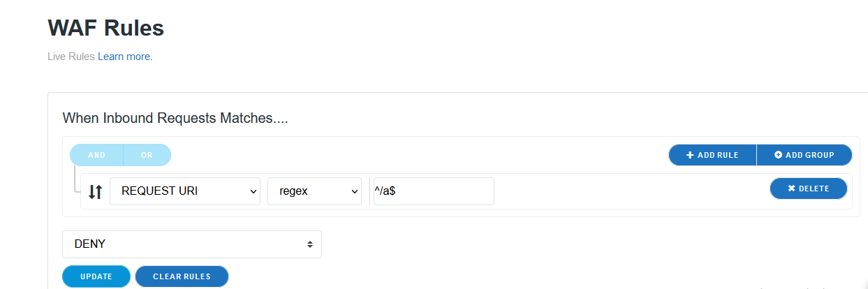Delete the REQUEST URI rule
868x289 pixels.
[x=808, y=188]
